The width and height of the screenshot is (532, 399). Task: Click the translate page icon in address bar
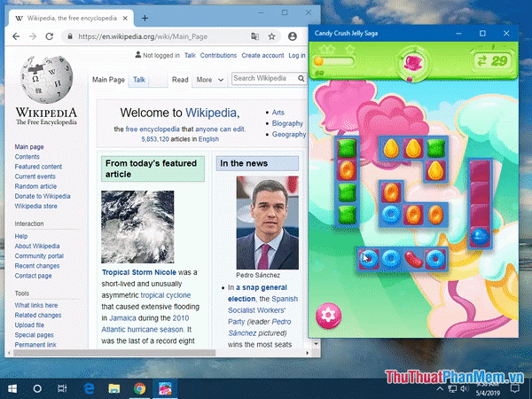click(x=254, y=36)
